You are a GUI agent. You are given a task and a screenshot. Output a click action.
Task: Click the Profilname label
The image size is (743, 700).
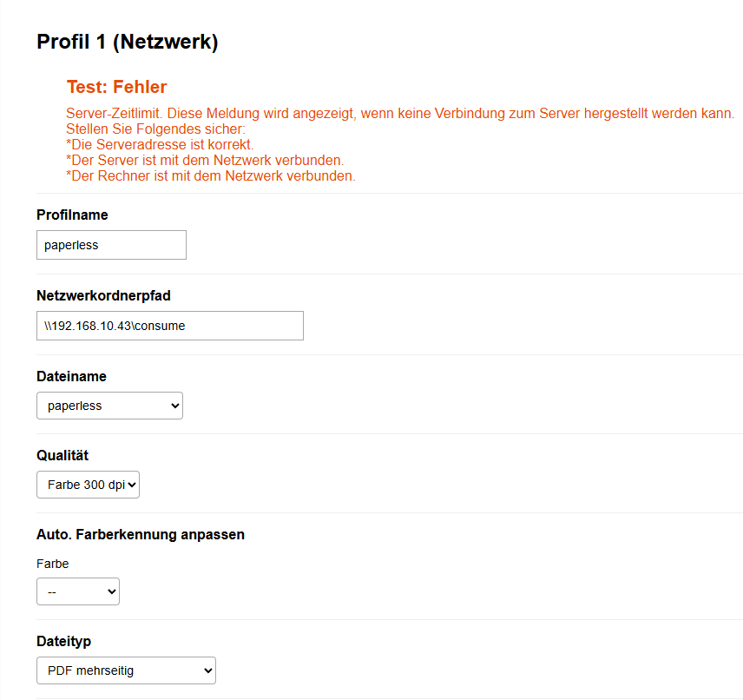[72, 215]
